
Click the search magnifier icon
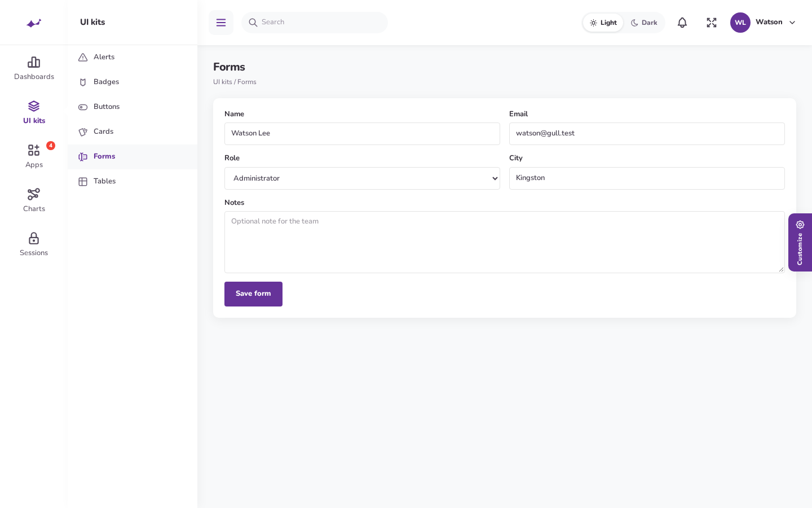(253, 23)
